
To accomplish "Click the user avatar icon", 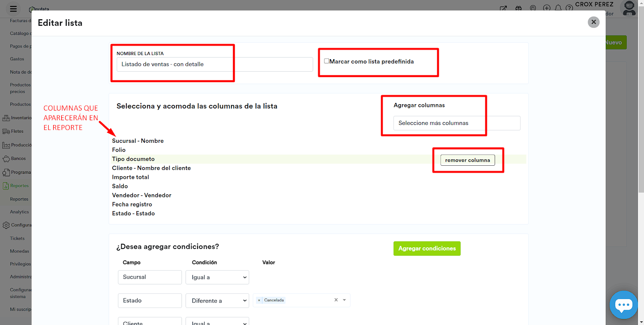I will (629, 8).
